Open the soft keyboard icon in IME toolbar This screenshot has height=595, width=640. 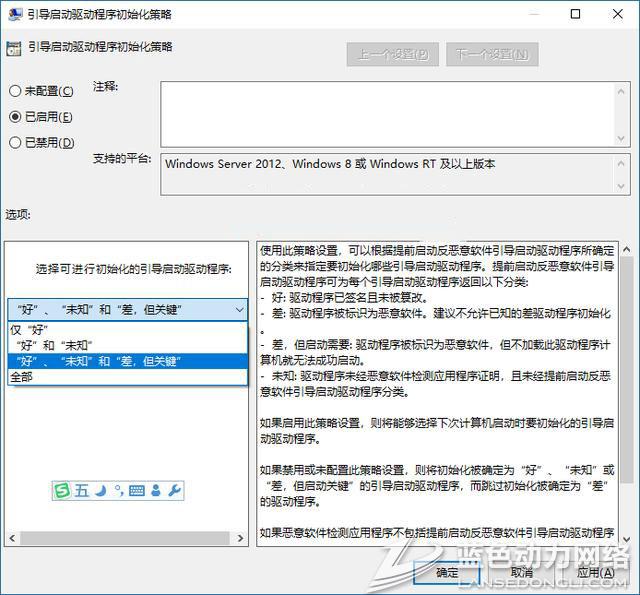pyautogui.click(x=137, y=490)
